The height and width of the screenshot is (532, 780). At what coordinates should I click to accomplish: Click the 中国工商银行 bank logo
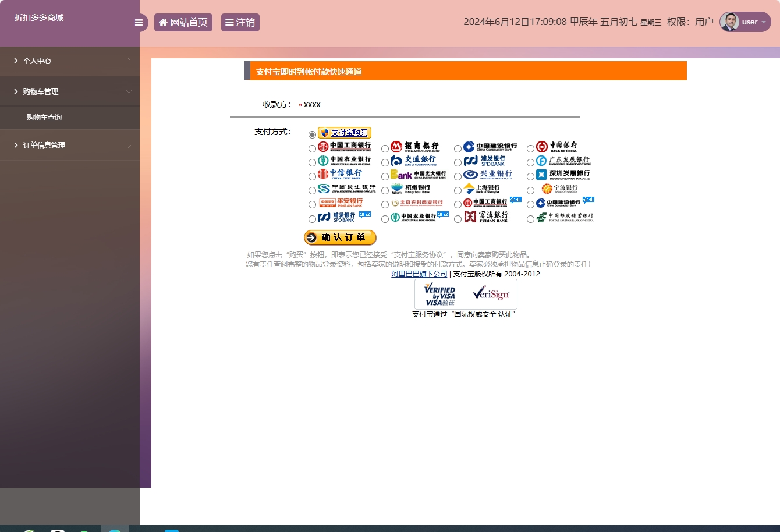(345, 147)
